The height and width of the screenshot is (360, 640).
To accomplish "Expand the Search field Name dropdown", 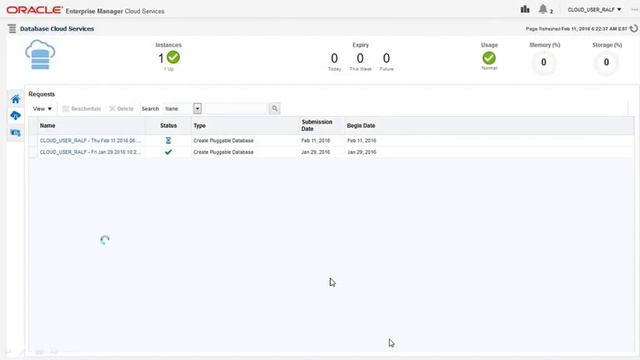I will 198,109.
